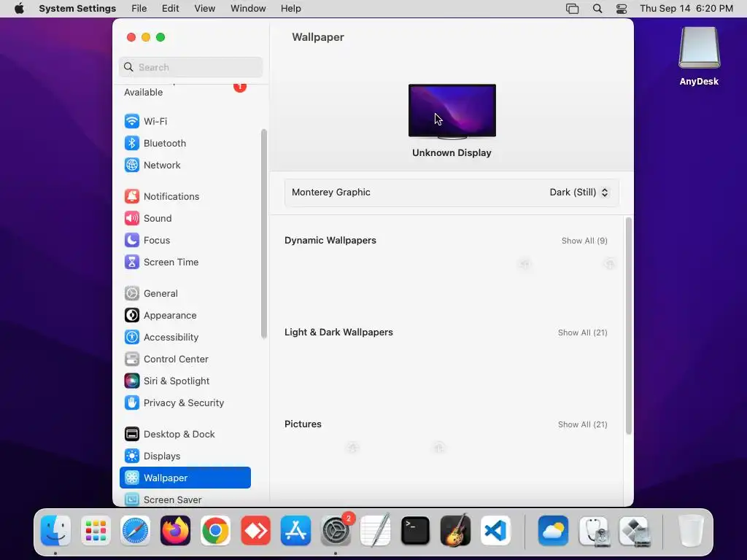
Task: Open App Store from the Dock
Action: click(296, 530)
